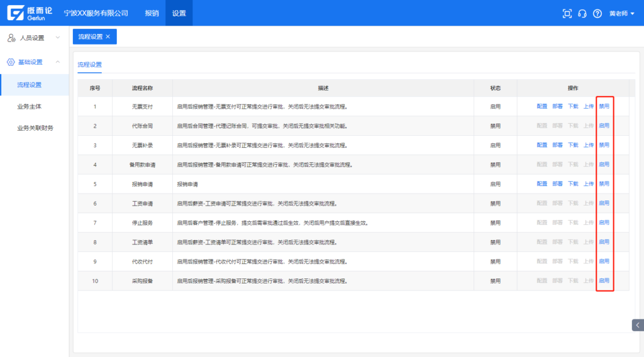Collapse the 基础设置 sidebar section

[34, 62]
